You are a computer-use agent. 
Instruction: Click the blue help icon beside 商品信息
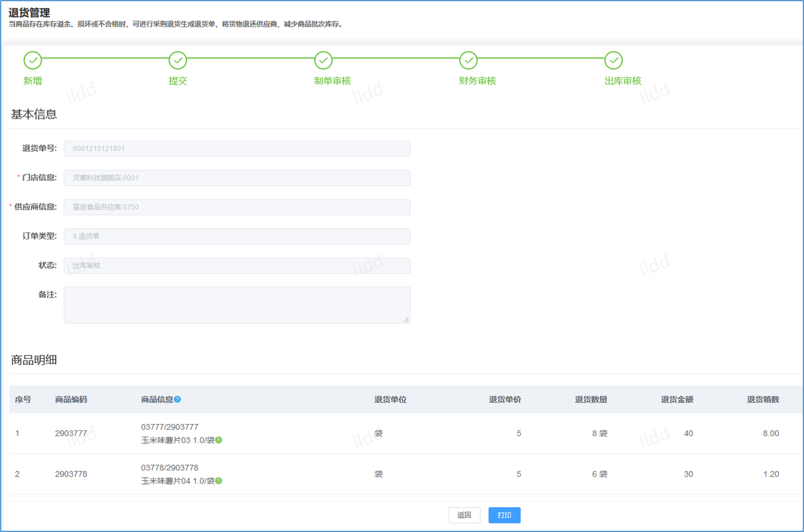[178, 400]
